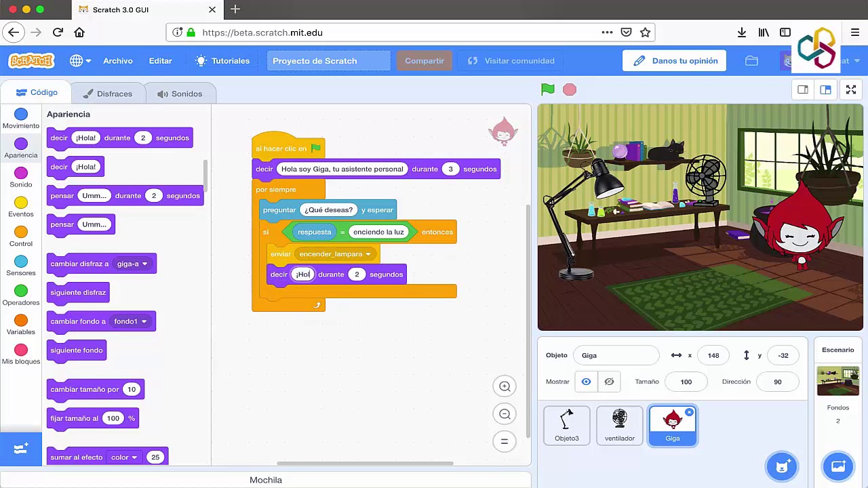Show the sprite with the eye icon
Image resolution: width=868 pixels, height=488 pixels.
point(586,382)
